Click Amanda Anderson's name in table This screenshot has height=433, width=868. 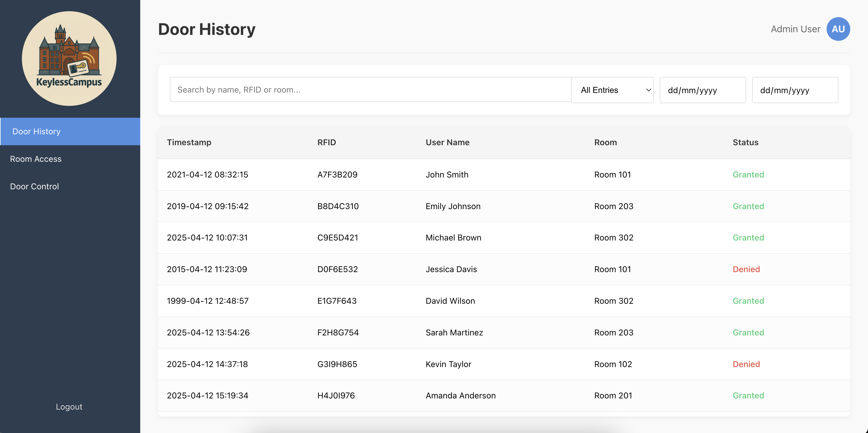pyautogui.click(x=460, y=396)
